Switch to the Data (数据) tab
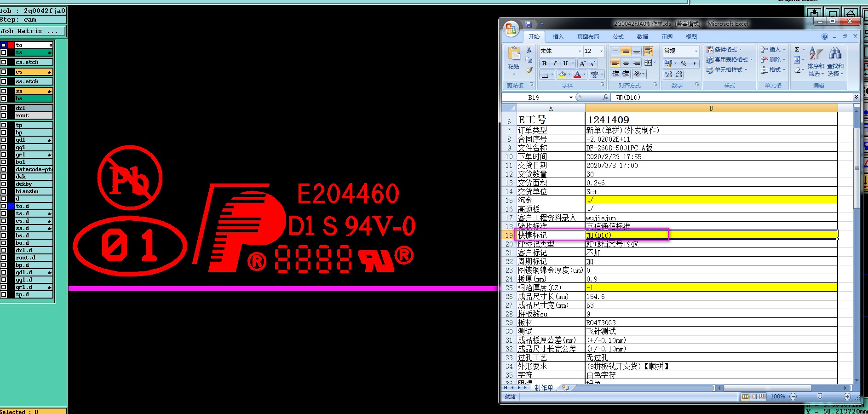This screenshot has height=414, width=868. (643, 37)
